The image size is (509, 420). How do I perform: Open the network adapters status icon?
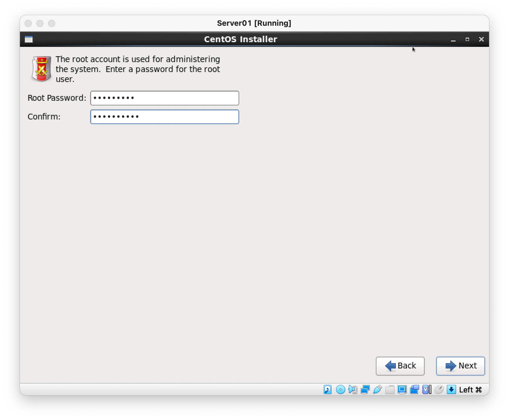(x=365, y=390)
